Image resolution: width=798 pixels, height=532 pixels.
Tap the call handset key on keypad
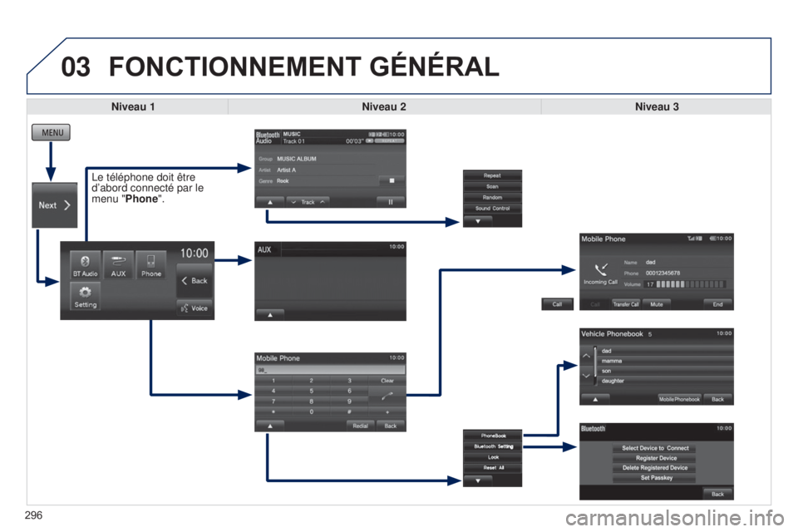(x=387, y=396)
